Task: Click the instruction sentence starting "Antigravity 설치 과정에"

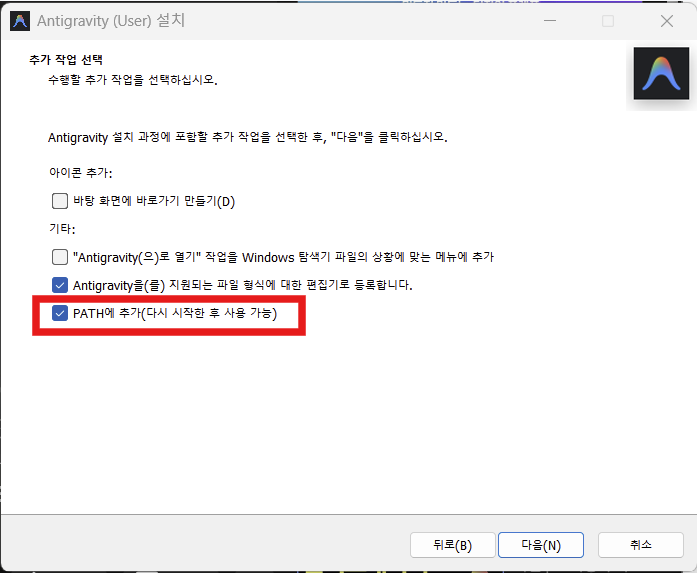Action: 248,137
